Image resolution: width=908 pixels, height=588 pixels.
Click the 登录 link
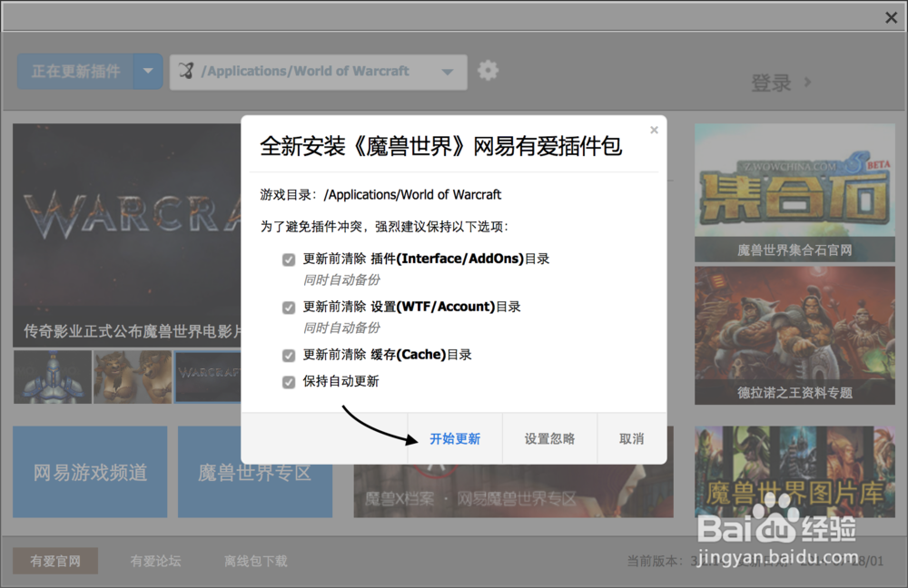(x=771, y=83)
